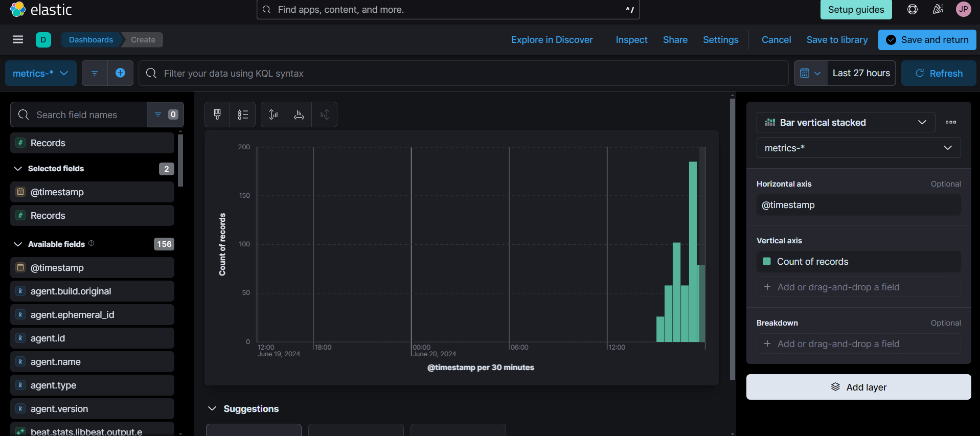Select the second suggestion thumbnail

(356, 430)
